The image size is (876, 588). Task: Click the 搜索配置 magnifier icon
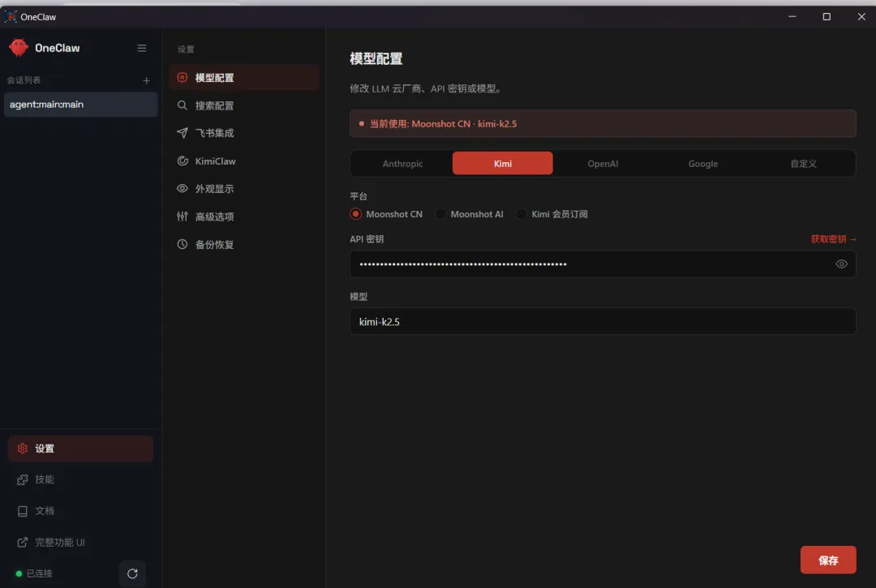(x=182, y=105)
